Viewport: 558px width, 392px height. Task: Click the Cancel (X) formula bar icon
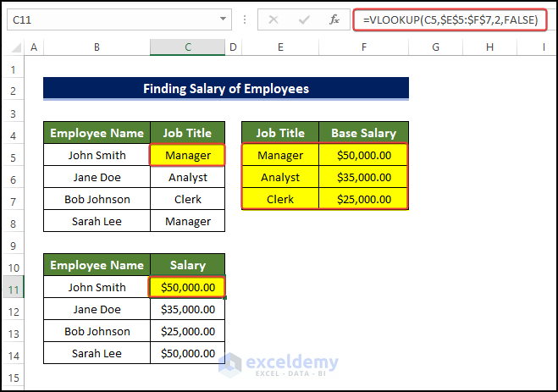tap(273, 19)
